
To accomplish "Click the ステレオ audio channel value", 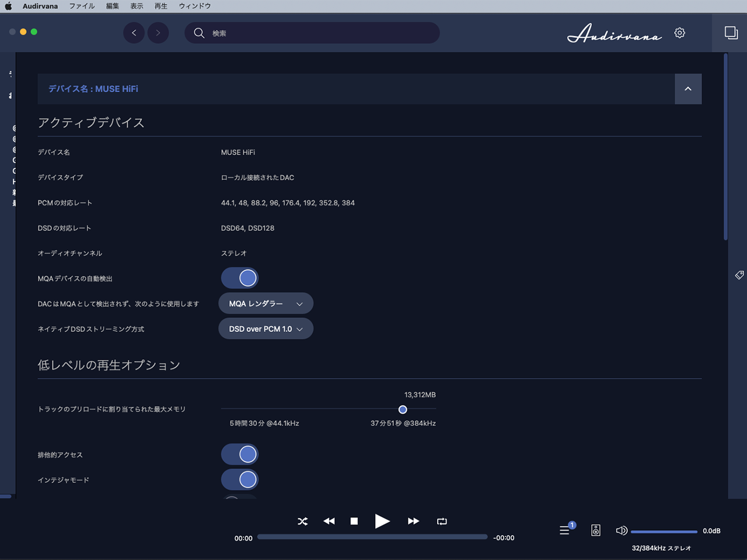I will pyautogui.click(x=234, y=253).
